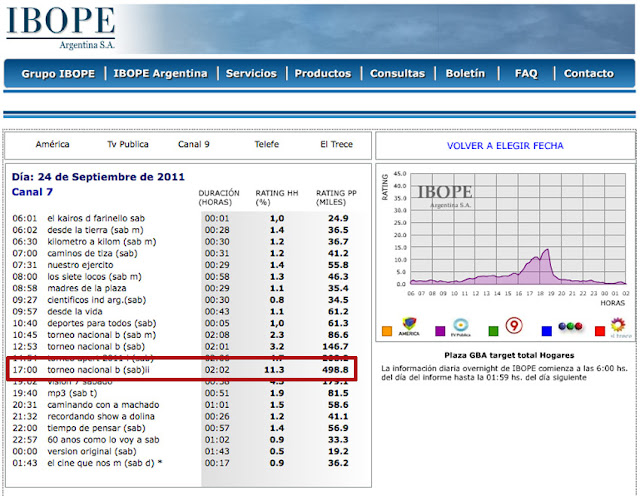Select the 60 anos como lo voy a sab row
Screen dimensions: 640x496
pyautogui.click(x=180, y=440)
